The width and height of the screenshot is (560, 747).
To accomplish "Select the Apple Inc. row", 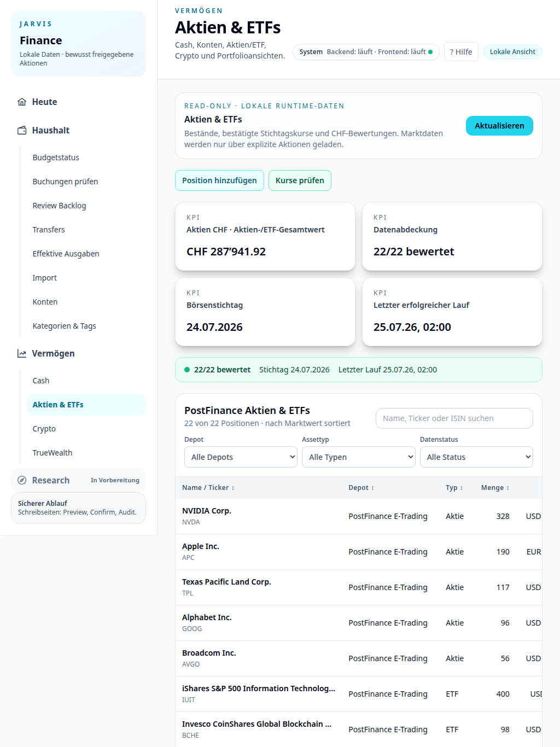I will [359, 552].
